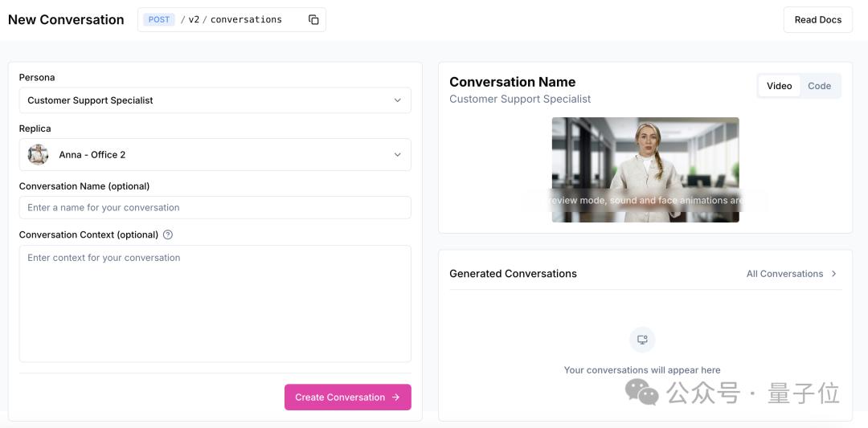Expand the Persona dropdown chevron
Viewport: 868px width, 428px height.
[397, 100]
